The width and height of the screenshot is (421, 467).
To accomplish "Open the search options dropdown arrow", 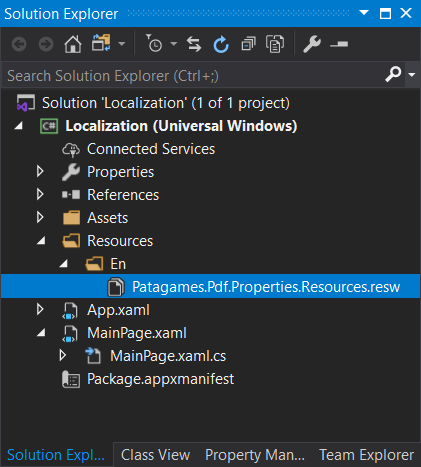I will click(412, 74).
